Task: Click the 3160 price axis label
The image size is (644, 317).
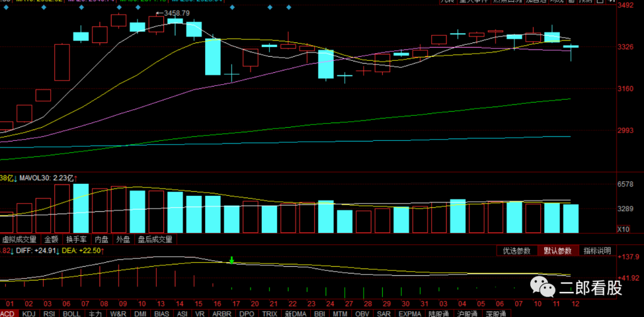Action: click(626, 88)
